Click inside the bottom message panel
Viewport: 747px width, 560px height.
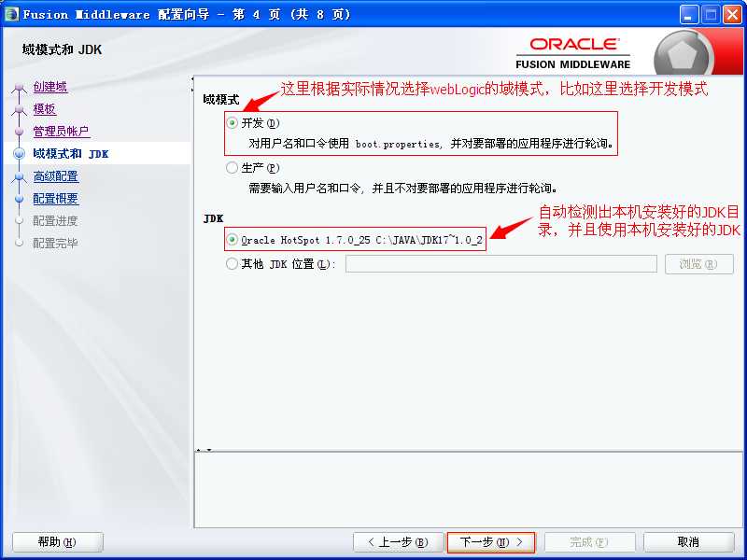point(469,489)
